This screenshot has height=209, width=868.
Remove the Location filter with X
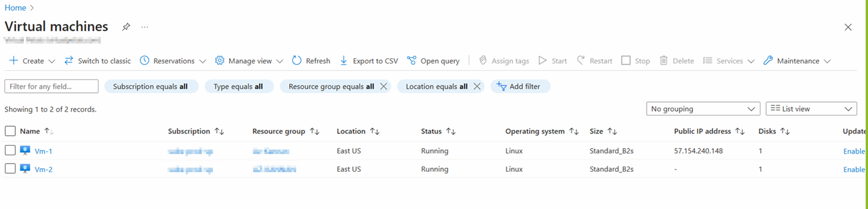click(476, 87)
